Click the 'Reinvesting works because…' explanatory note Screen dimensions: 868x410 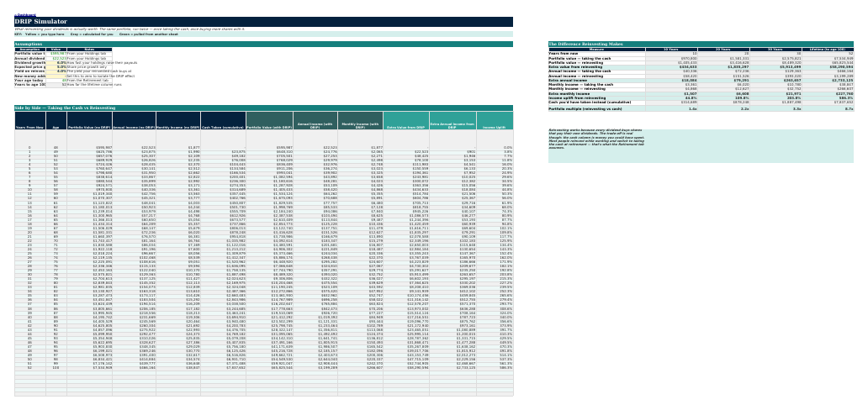coord(701,146)
